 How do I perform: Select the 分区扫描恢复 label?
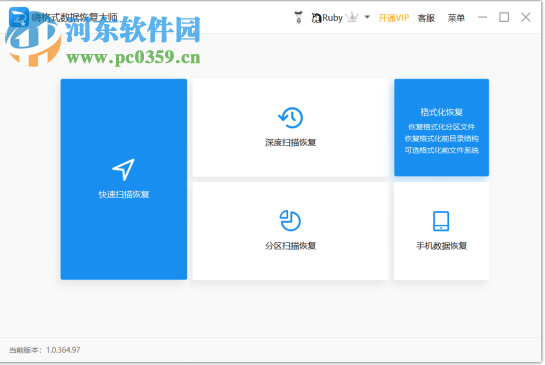click(291, 246)
